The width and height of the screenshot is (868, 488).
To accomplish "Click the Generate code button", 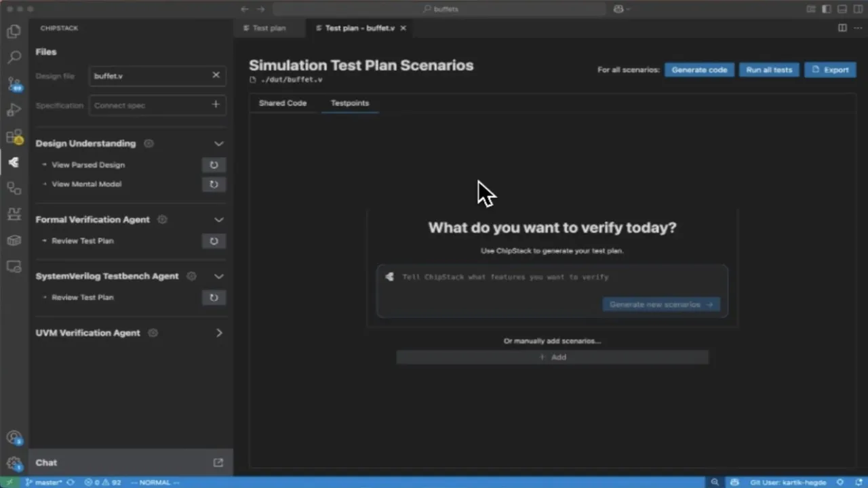I will coord(698,70).
